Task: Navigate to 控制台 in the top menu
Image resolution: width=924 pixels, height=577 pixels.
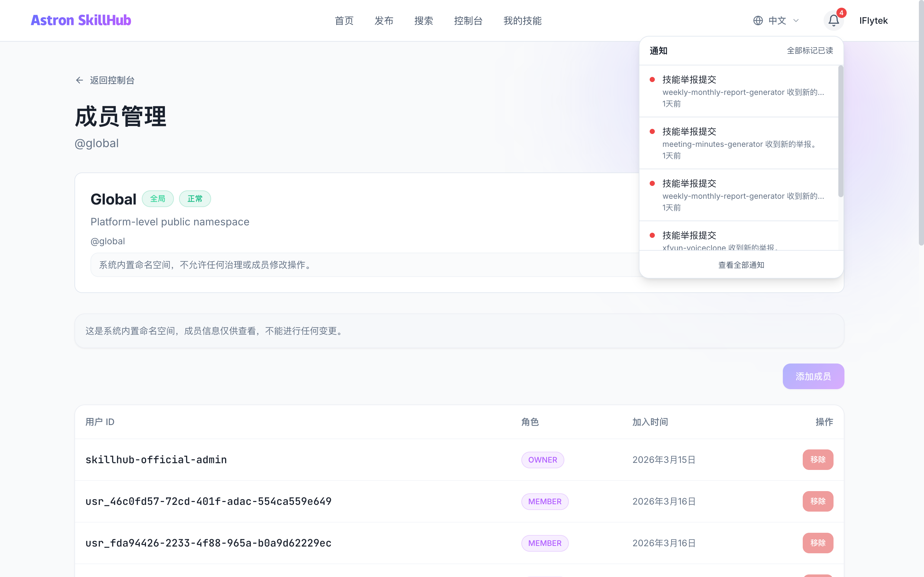Action: tap(468, 21)
